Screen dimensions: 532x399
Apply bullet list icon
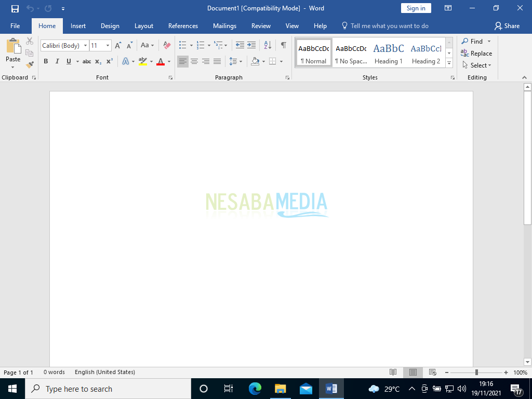click(183, 45)
